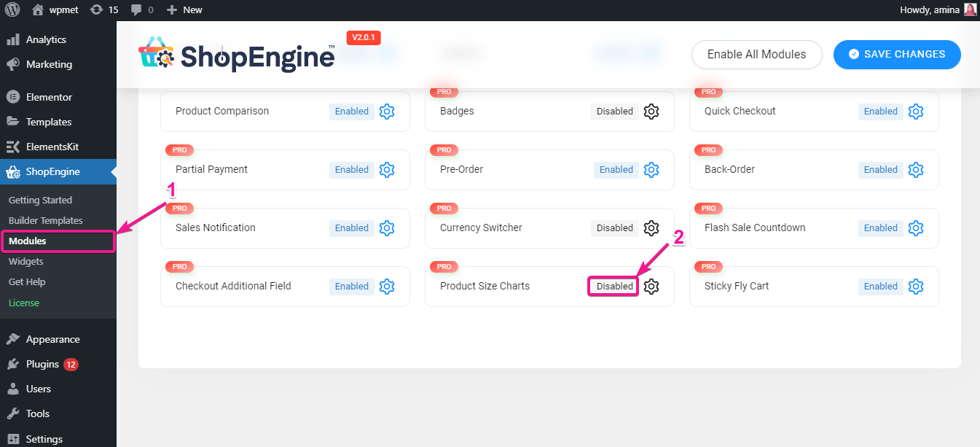Open Users in the sidebar
Image resolution: width=980 pixels, height=447 pixels.
(58, 389)
